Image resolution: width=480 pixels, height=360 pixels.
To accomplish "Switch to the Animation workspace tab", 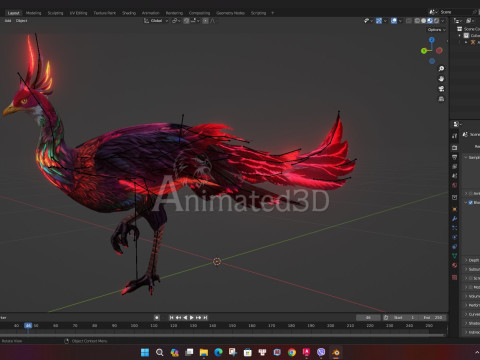I will pos(150,13).
